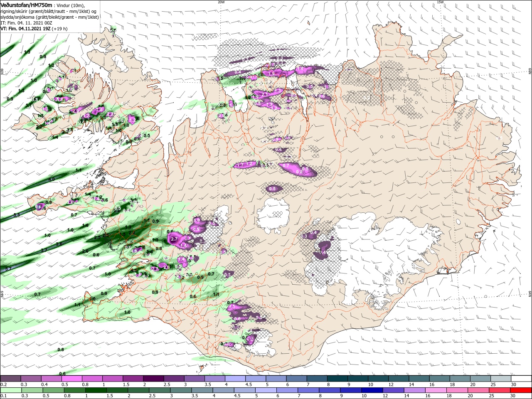The height and width of the screenshot is (399, 532).
Task: Click the 20W longitude label
Action: coord(221,2)
